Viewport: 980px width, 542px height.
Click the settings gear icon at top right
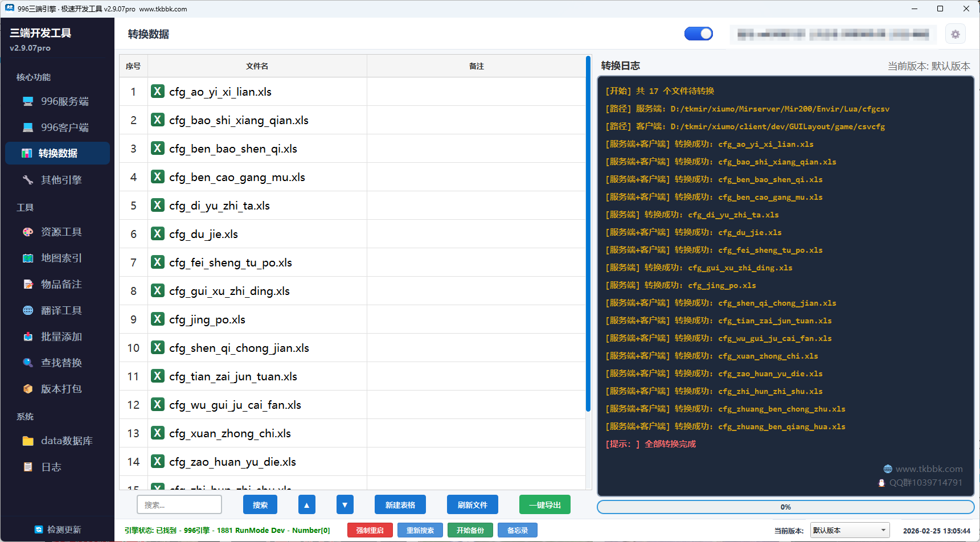955,34
